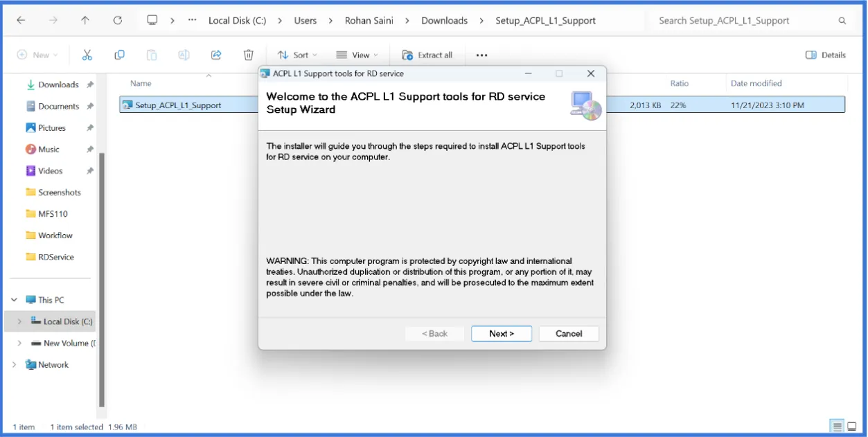The width and height of the screenshot is (868, 437).
Task: Click pin icon beside Documents
Action: pos(90,106)
